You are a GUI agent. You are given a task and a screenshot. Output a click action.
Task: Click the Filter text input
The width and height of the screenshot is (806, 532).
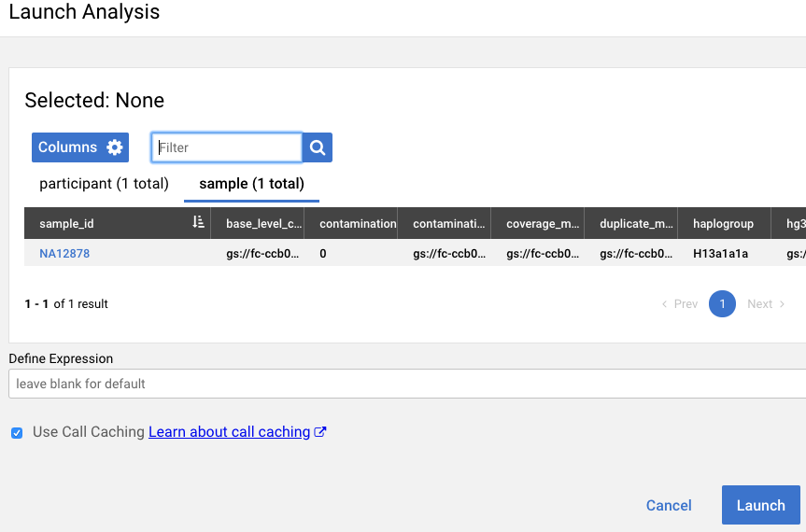(227, 147)
